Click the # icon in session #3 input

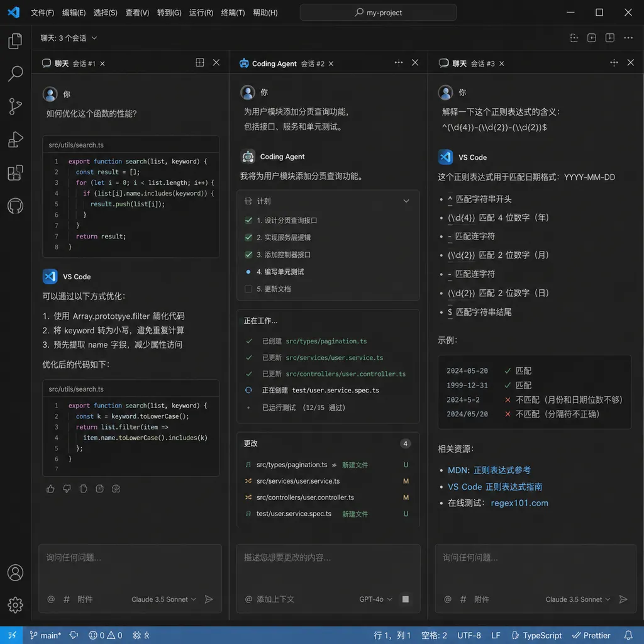coord(463,599)
